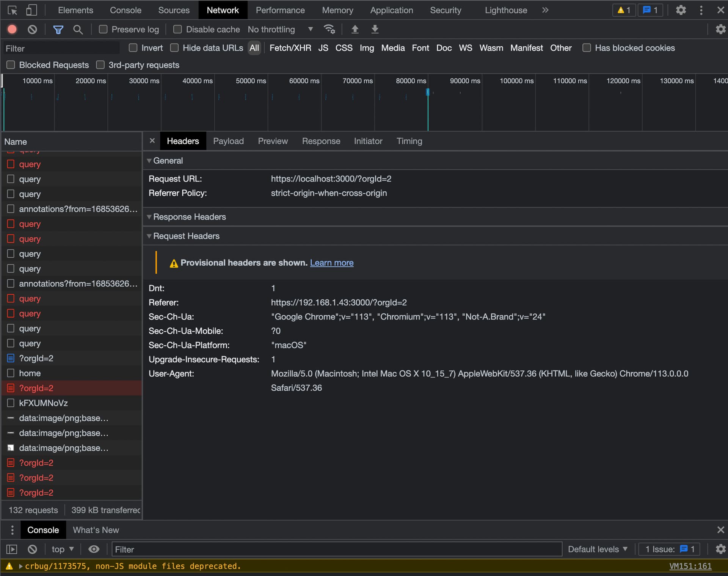Screen dimensions: 728x576
Task: Open the Console panel tab
Action: 126,10
